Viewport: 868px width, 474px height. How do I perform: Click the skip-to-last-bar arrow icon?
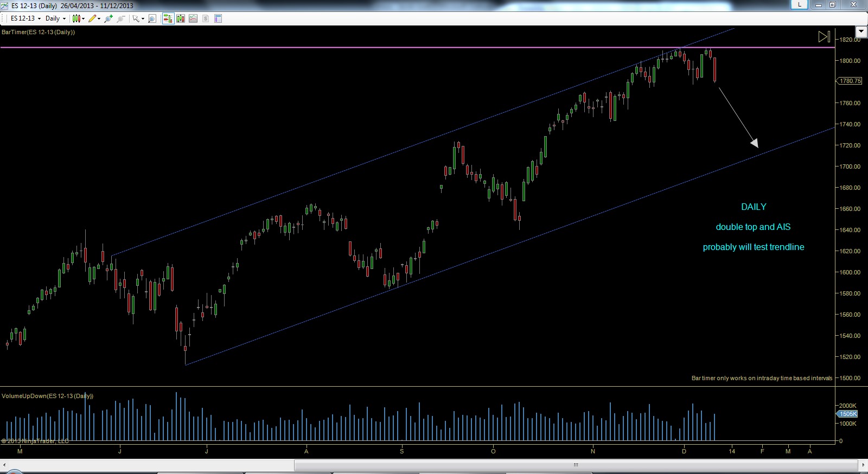coord(824,37)
